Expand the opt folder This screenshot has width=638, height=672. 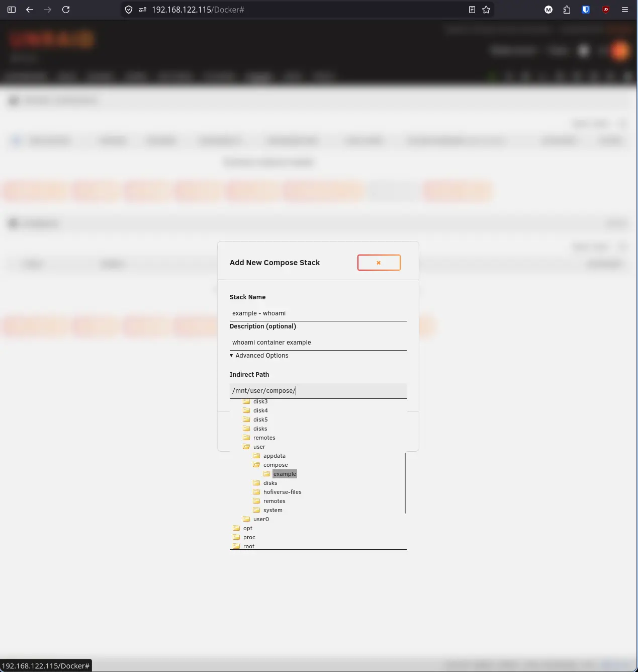(x=248, y=528)
